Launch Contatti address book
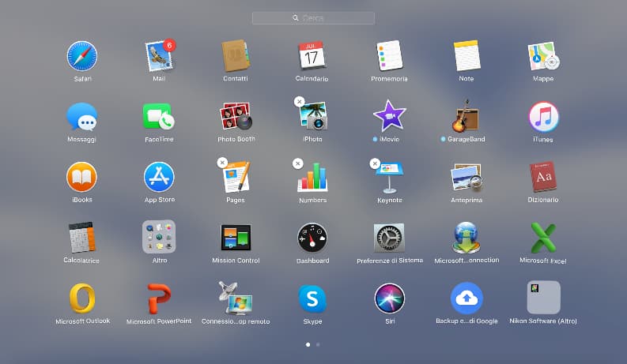 point(236,56)
